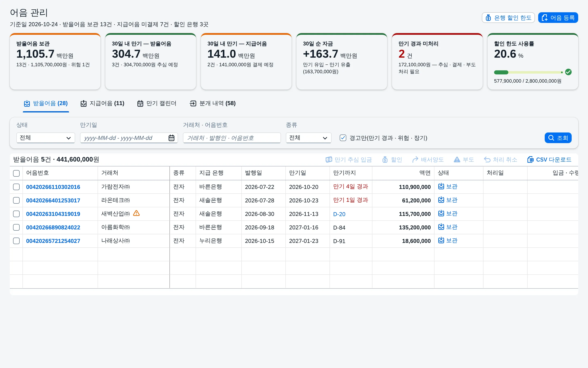Uncheck the 경고만(만기 경과 · 위험 · 장기) checkbox
The height and width of the screenshot is (368, 588).
(x=343, y=138)
